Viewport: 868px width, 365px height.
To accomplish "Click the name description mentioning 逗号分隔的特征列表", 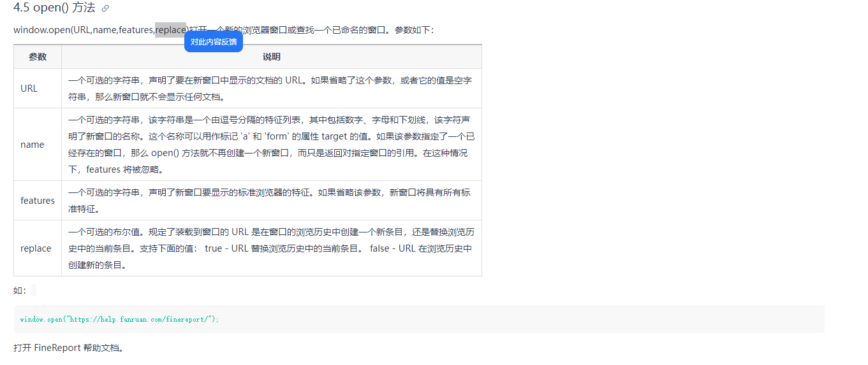I will pyautogui.click(x=272, y=145).
